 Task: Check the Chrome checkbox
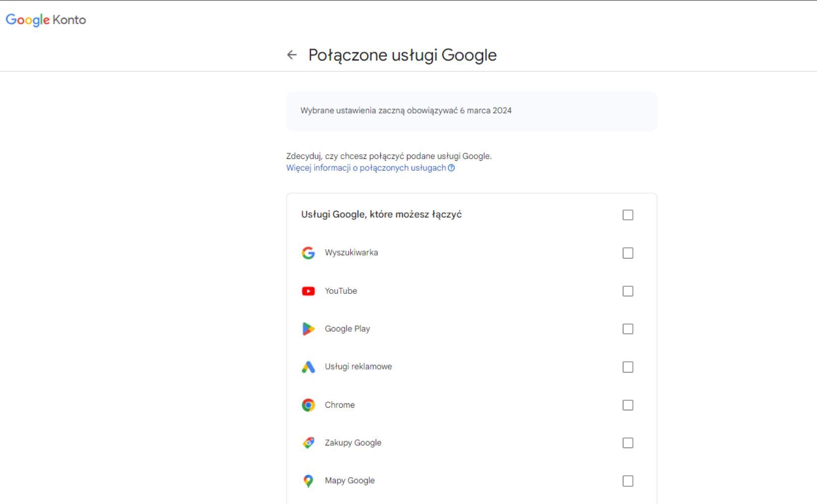pos(628,405)
